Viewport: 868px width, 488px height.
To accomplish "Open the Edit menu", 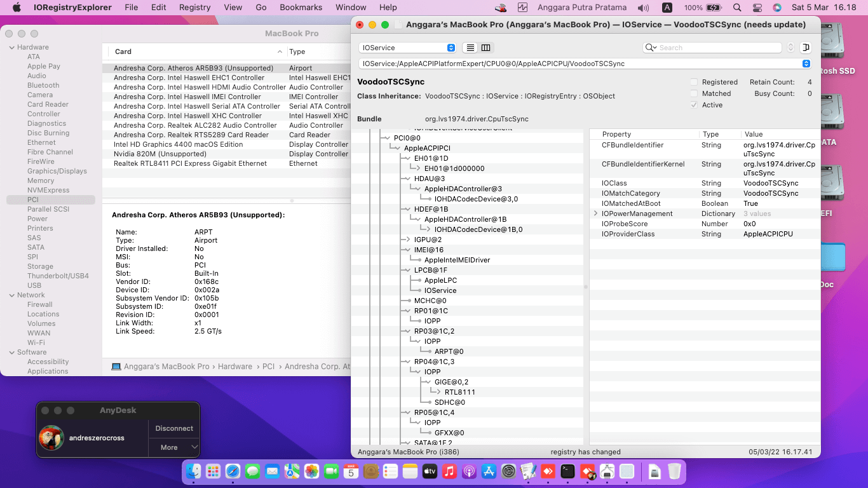I will (x=159, y=8).
